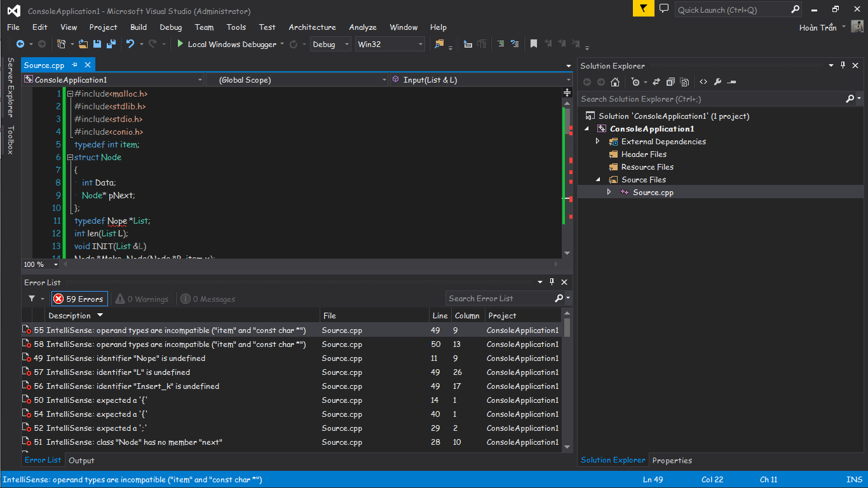The height and width of the screenshot is (488, 868).
Task: Click the notifications flag icon
Action: point(643,9)
